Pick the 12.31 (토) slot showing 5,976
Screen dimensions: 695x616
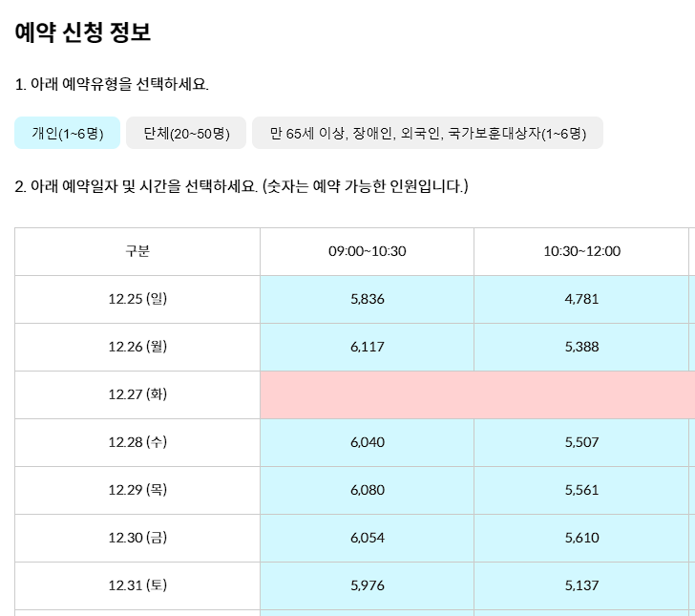pyautogui.click(x=367, y=585)
